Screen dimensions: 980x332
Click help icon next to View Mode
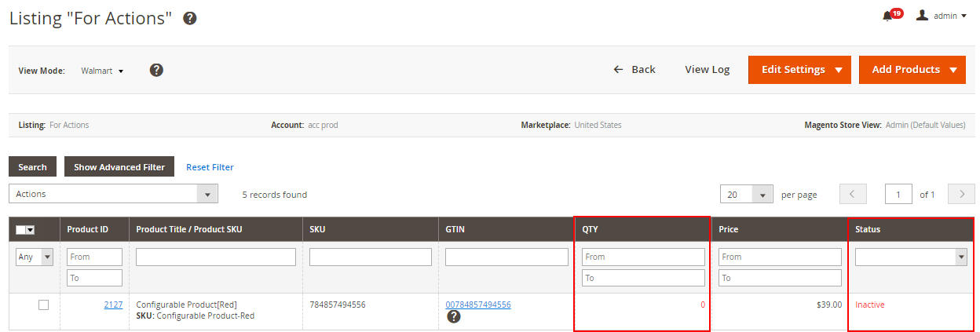point(156,70)
